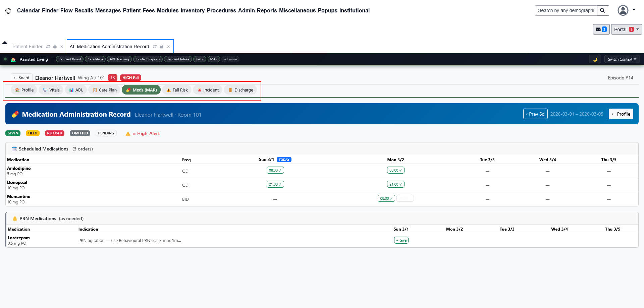Image resolution: width=644 pixels, height=308 pixels.
Task: Refresh the AL Medication Administration Record tab
Action: coord(155,47)
